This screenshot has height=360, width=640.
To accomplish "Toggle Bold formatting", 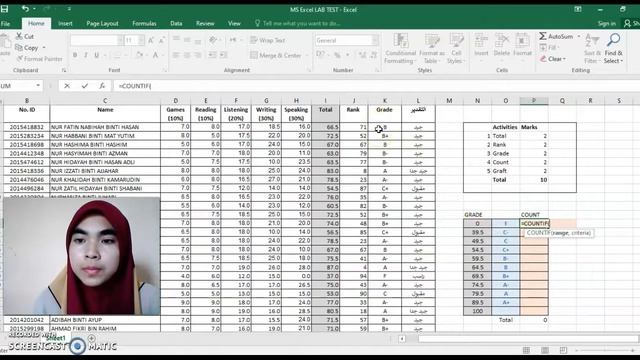I will click(x=75, y=55).
